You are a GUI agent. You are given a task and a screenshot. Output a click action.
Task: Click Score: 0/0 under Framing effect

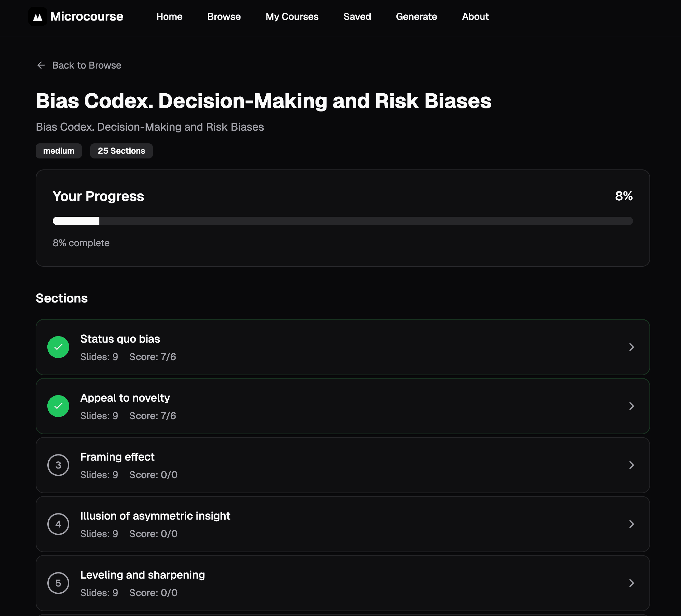pos(154,475)
